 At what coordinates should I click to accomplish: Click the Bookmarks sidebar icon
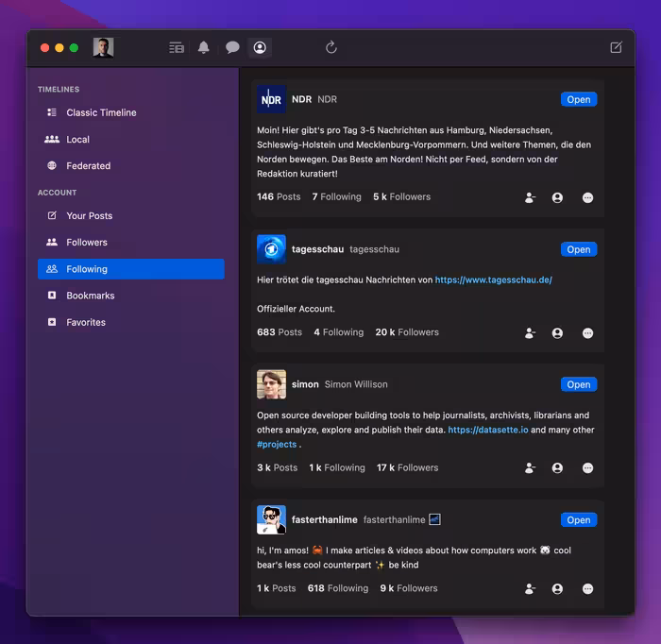point(52,295)
